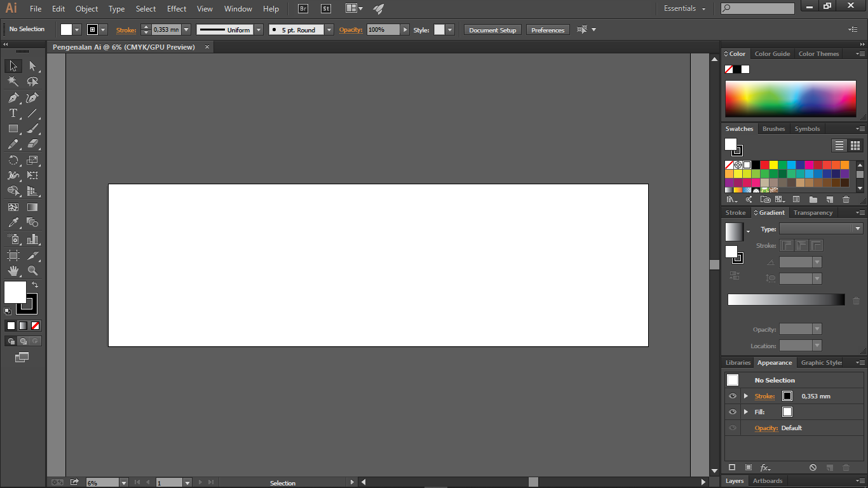868x488 pixels.
Task: Open Adobe Bridge from the menu bar
Action: 303,9
